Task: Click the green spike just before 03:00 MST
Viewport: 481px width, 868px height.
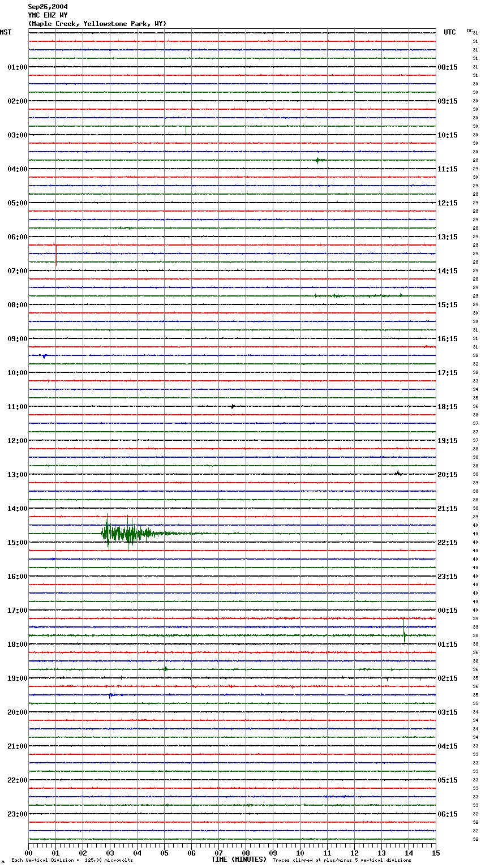Action: pyautogui.click(x=186, y=130)
